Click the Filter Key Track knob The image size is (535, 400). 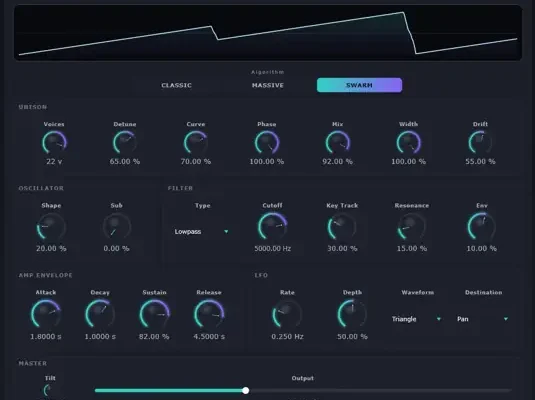pos(342,227)
